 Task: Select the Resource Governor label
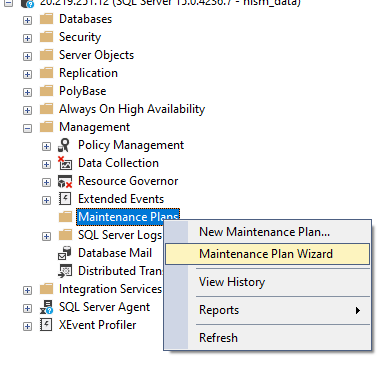(x=128, y=181)
